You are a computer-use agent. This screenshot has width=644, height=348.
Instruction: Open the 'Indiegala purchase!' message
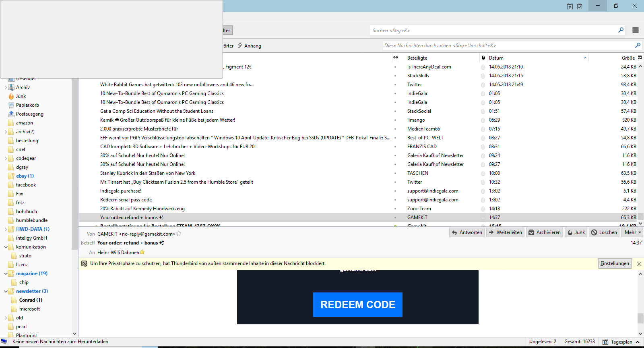(x=121, y=191)
